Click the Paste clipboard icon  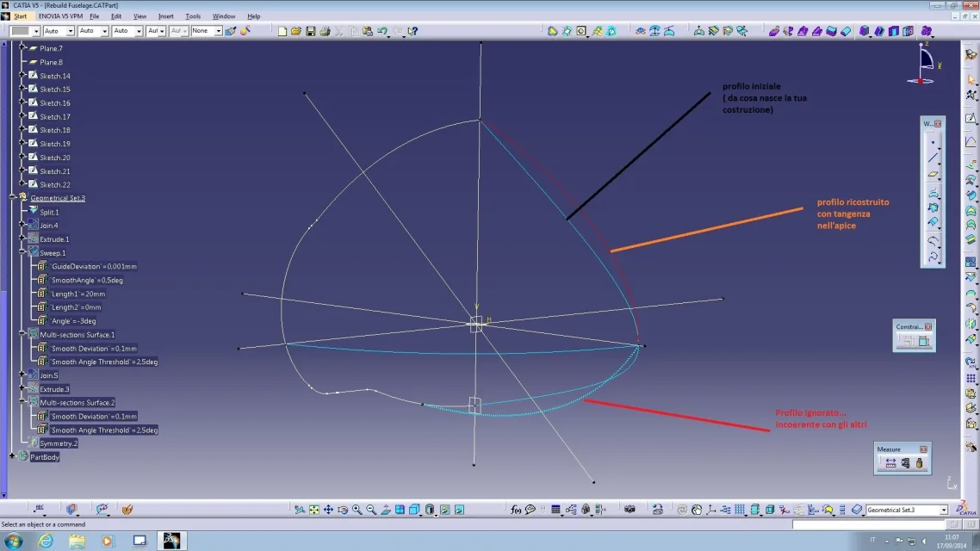click(x=368, y=31)
